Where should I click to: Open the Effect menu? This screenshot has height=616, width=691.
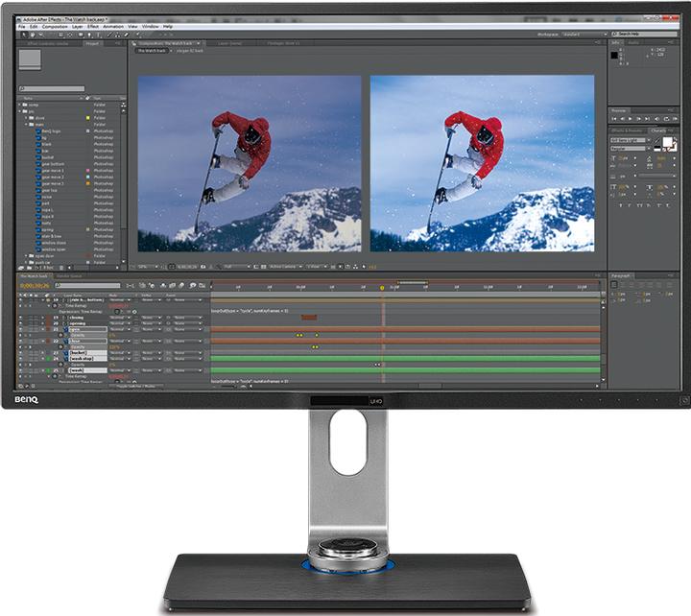92,27
